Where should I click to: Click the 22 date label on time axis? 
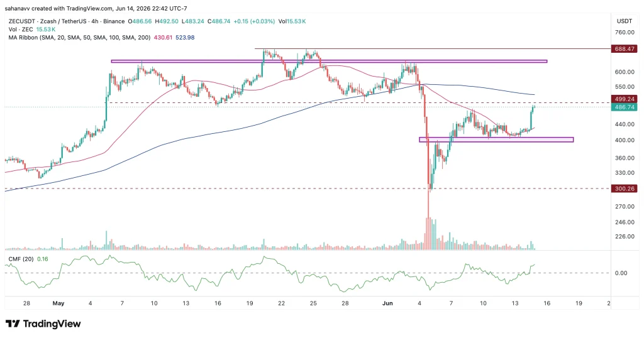pos(281,303)
